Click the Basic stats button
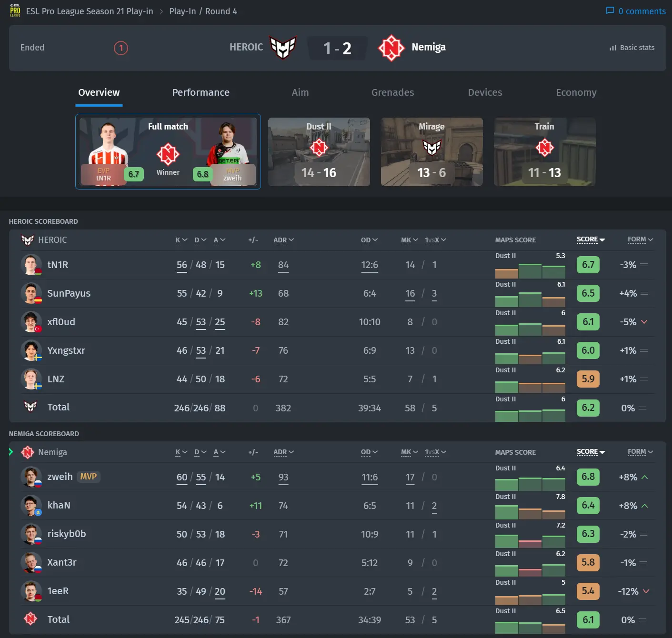 (x=632, y=48)
